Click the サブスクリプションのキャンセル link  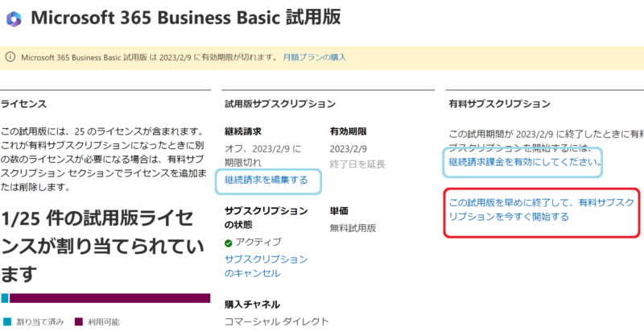(265, 266)
